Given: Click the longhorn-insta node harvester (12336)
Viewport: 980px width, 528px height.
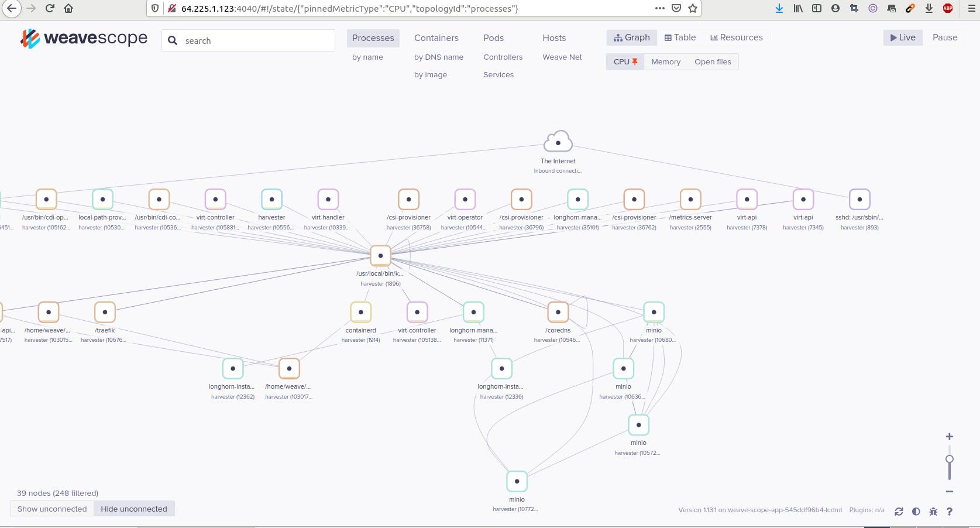Looking at the screenshot, I should (501, 368).
